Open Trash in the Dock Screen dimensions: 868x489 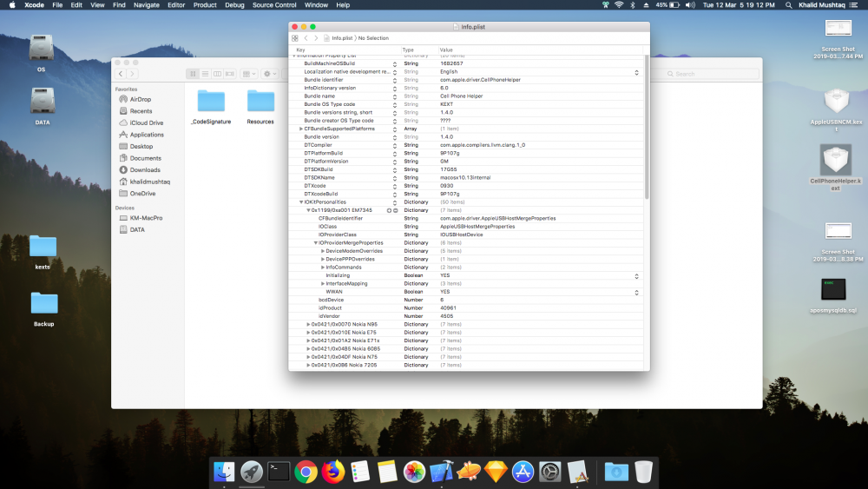click(643, 472)
